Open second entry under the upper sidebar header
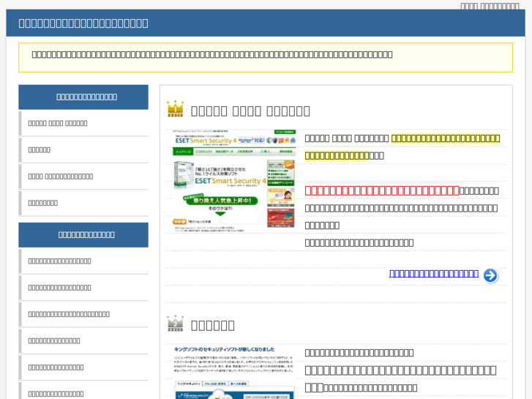This screenshot has height=399, width=532. (x=83, y=150)
